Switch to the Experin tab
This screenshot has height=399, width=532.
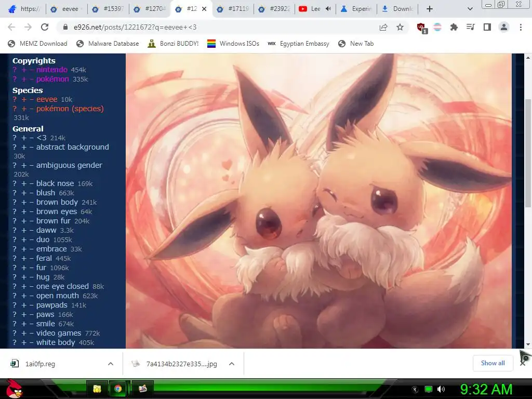pos(356,9)
